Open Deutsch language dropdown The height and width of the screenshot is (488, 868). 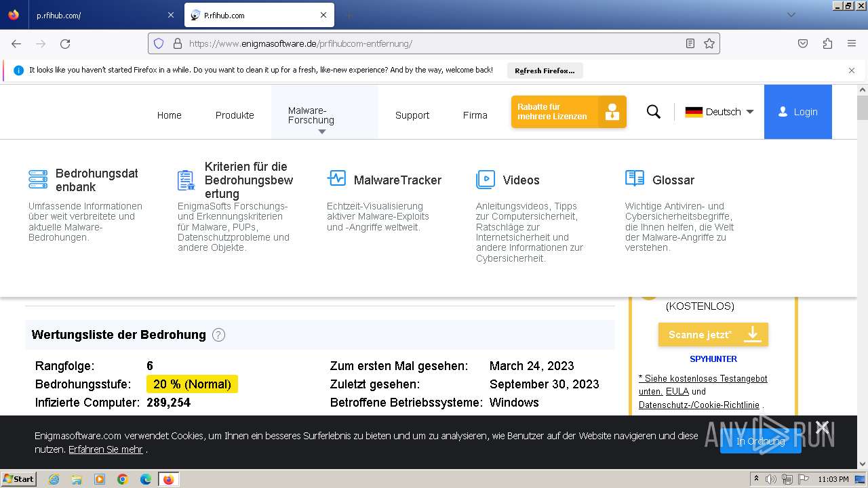coord(719,112)
